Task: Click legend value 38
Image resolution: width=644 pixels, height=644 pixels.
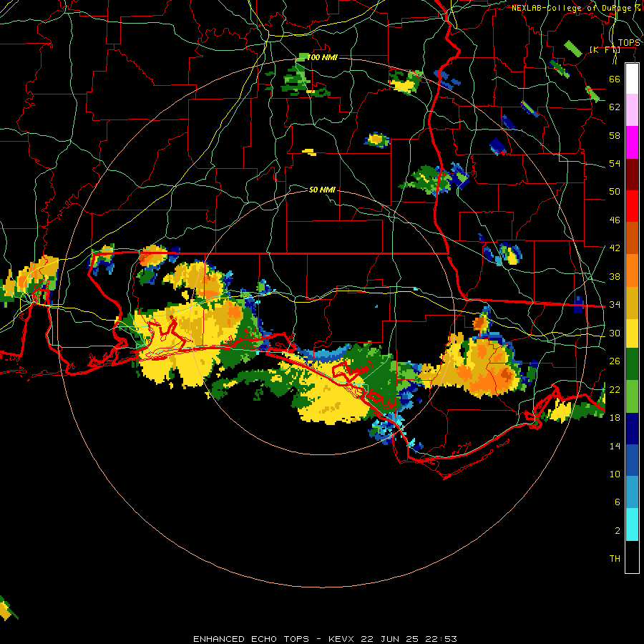Action: tap(615, 276)
